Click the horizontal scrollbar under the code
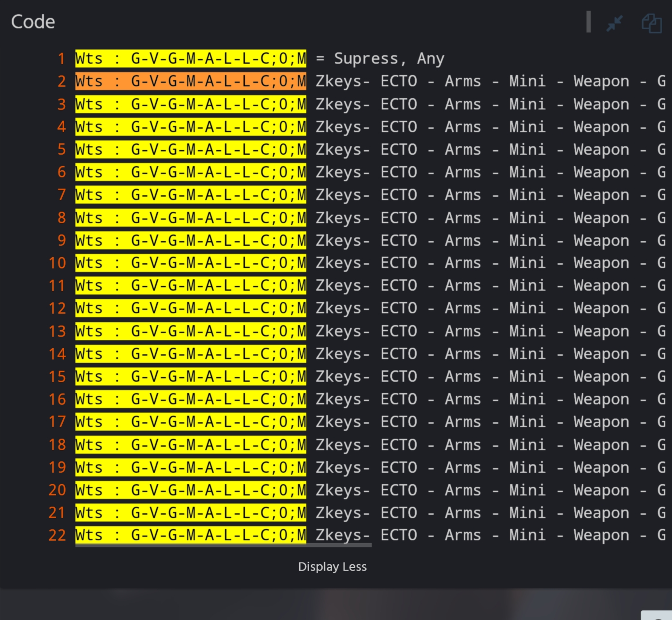The width and height of the screenshot is (672, 620). pos(223,545)
